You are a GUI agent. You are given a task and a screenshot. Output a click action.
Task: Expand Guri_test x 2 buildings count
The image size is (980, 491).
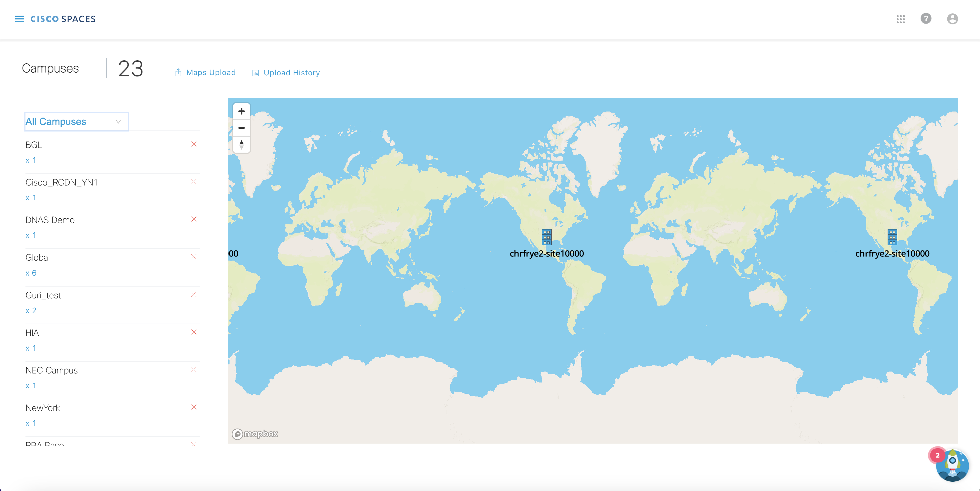click(x=31, y=311)
